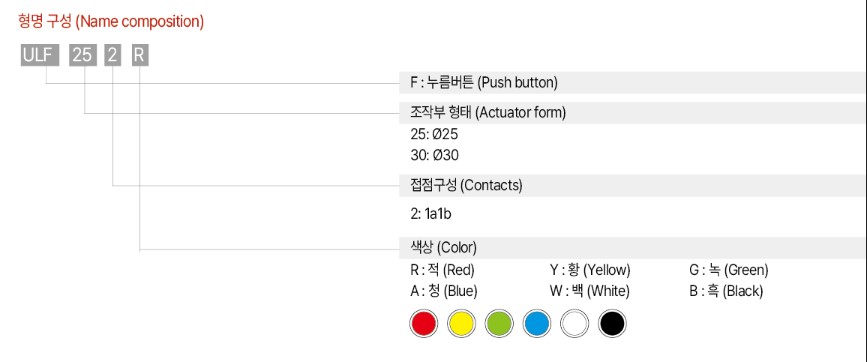This screenshot has height=362, width=867.
Task: Click the Push button header row
Action: [x=633, y=83]
